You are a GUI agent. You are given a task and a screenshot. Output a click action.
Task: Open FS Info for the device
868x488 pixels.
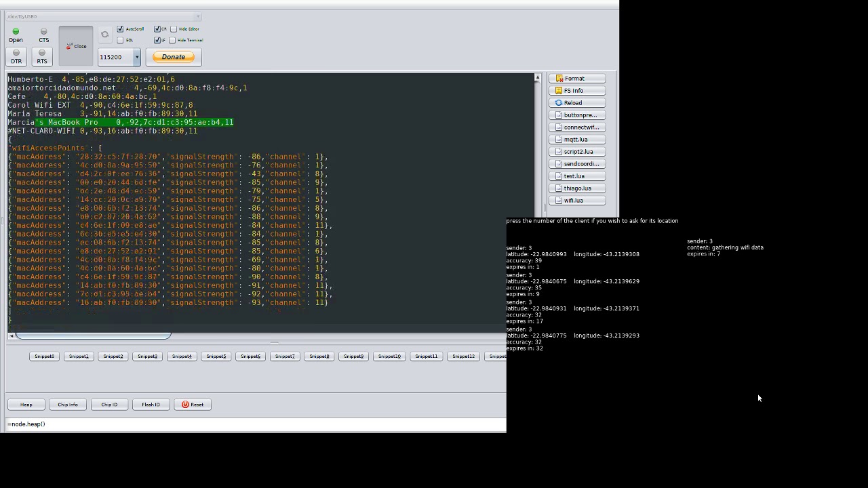click(x=576, y=91)
